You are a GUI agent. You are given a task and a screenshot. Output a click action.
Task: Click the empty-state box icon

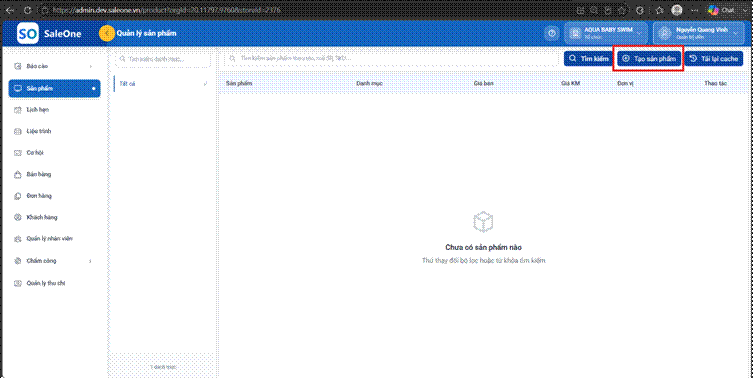tap(483, 222)
